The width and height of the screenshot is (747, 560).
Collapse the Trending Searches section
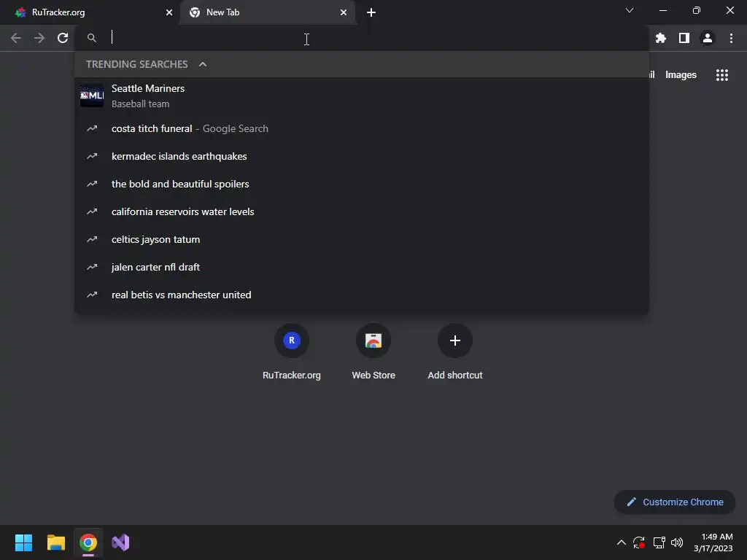coord(203,64)
